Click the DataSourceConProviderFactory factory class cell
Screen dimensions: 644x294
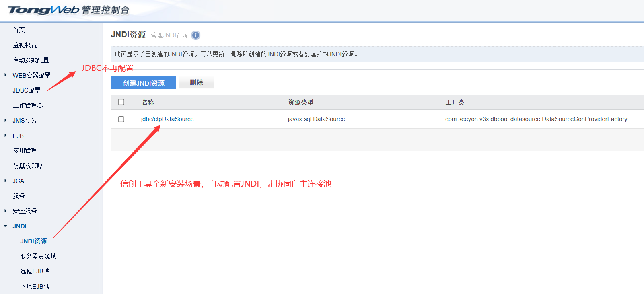tap(536, 119)
